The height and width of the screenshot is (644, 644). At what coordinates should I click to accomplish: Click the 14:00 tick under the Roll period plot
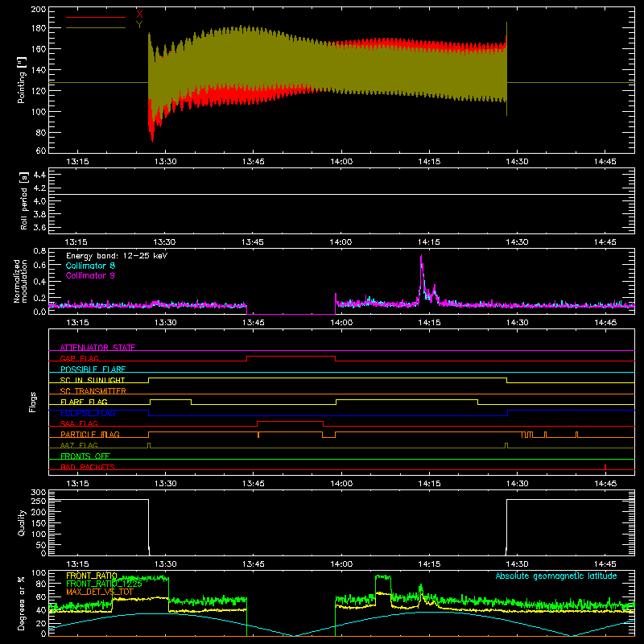tap(341, 242)
